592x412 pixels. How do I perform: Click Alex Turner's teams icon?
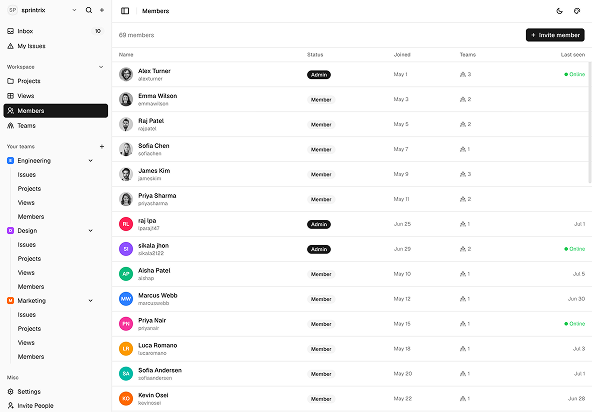click(x=462, y=74)
